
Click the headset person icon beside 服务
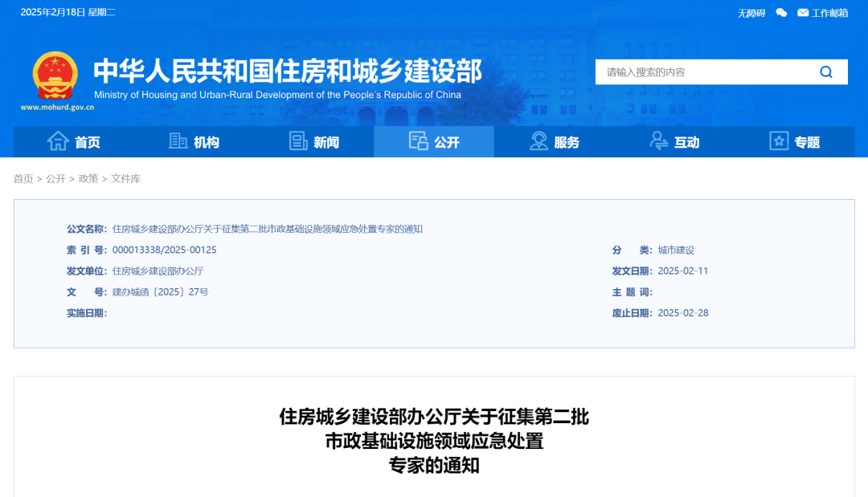(538, 141)
